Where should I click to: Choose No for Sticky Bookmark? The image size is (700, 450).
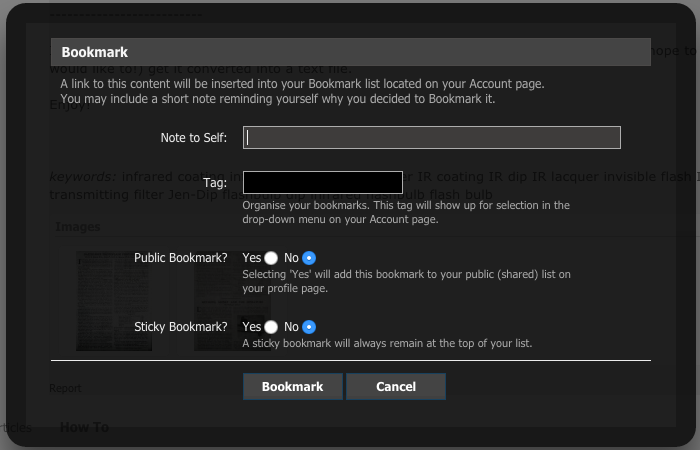coord(309,327)
